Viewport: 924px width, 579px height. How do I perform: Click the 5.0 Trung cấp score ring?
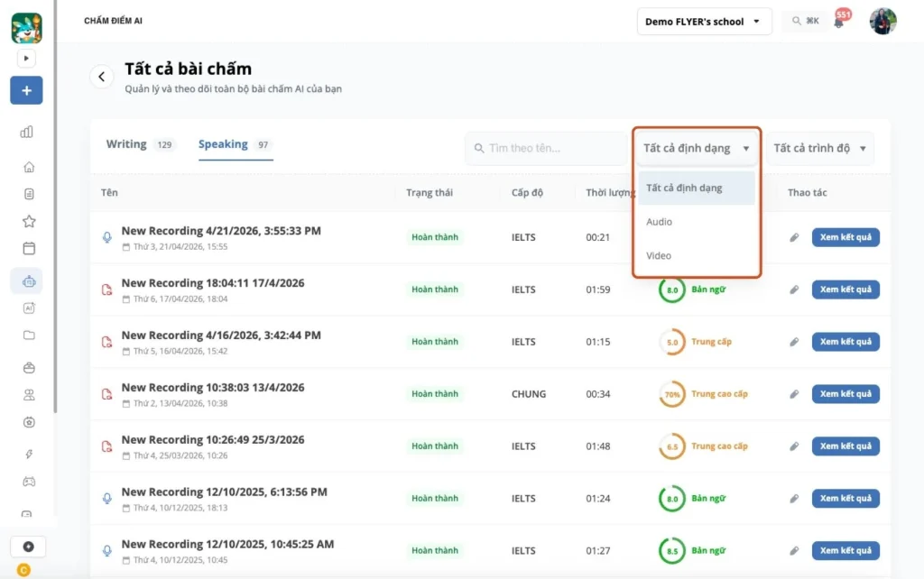pos(671,342)
